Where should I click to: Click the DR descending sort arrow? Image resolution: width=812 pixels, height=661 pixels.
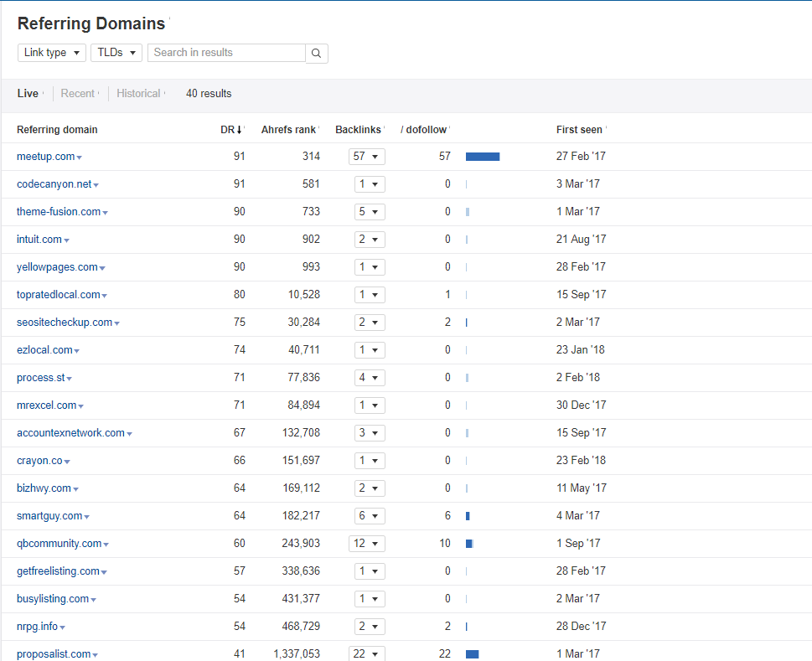pos(239,129)
